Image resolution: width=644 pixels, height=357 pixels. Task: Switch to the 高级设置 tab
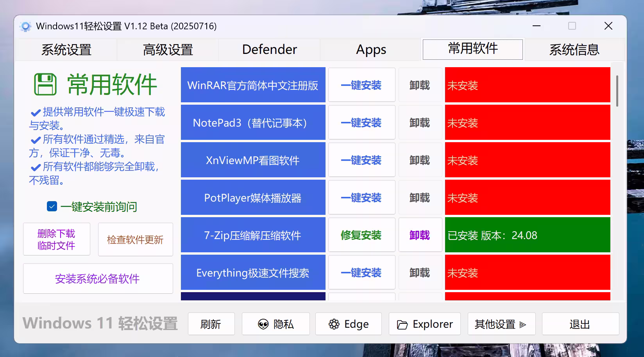point(168,50)
